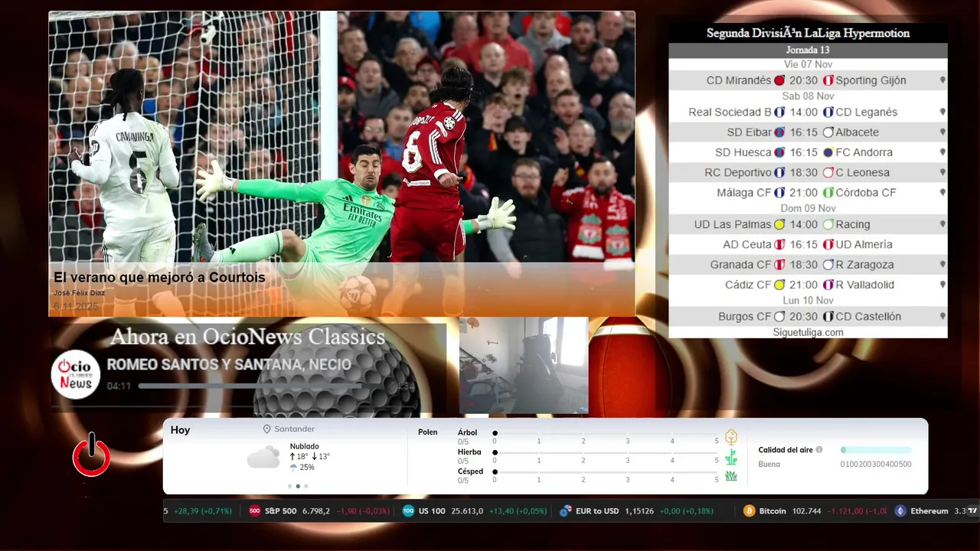
Task: Click the S&P 500 ticker badge
Action: point(254,511)
